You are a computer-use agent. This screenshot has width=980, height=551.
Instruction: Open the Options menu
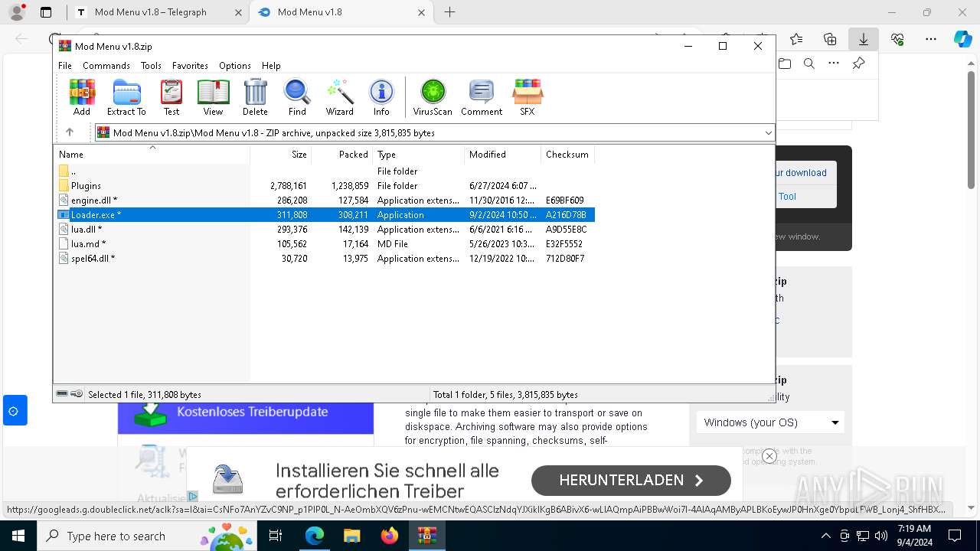coord(235,66)
